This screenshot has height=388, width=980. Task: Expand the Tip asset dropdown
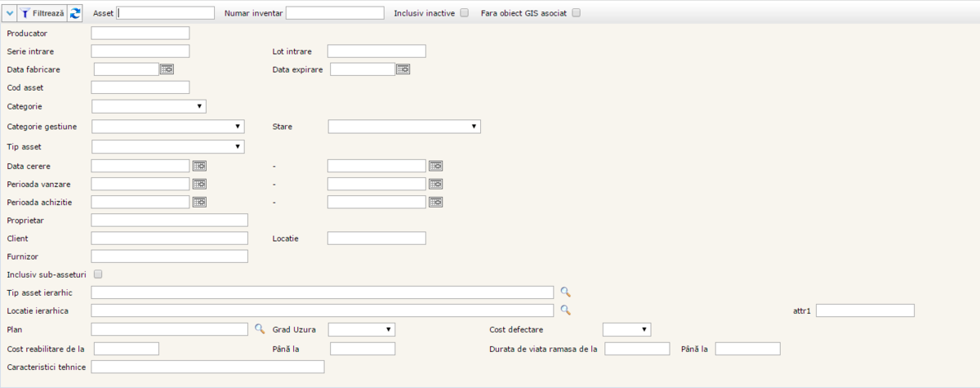tap(167, 147)
